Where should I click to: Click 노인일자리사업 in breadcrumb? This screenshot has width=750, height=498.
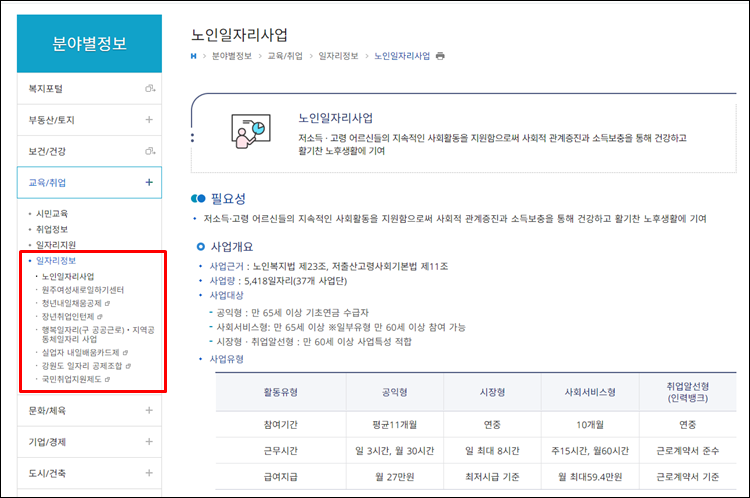tap(402, 56)
